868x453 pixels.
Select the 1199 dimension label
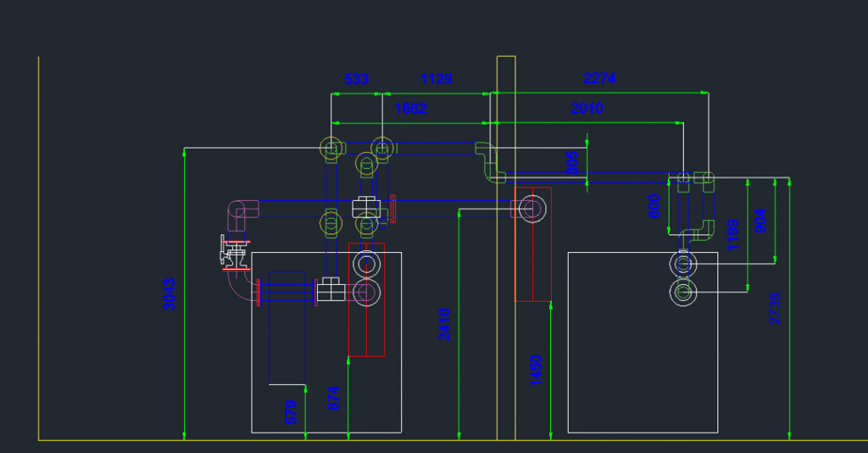pyautogui.click(x=732, y=235)
